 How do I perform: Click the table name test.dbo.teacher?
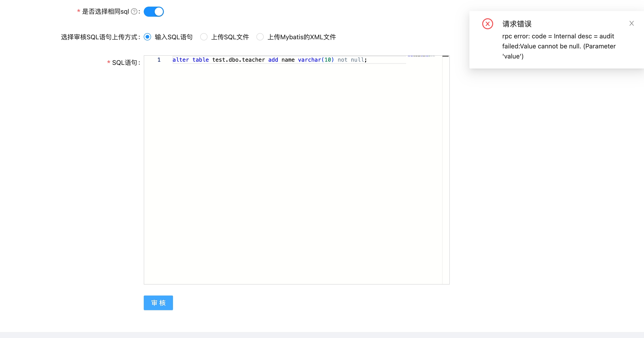[x=238, y=60]
